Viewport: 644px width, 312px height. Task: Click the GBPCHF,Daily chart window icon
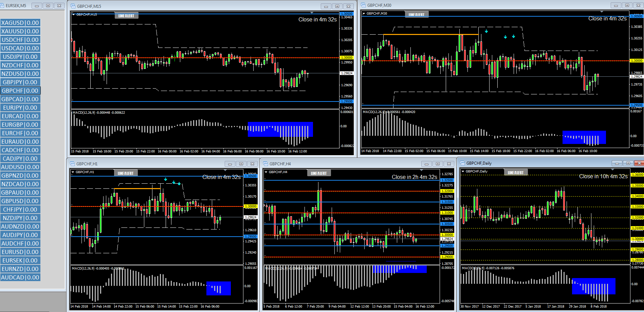click(x=462, y=163)
